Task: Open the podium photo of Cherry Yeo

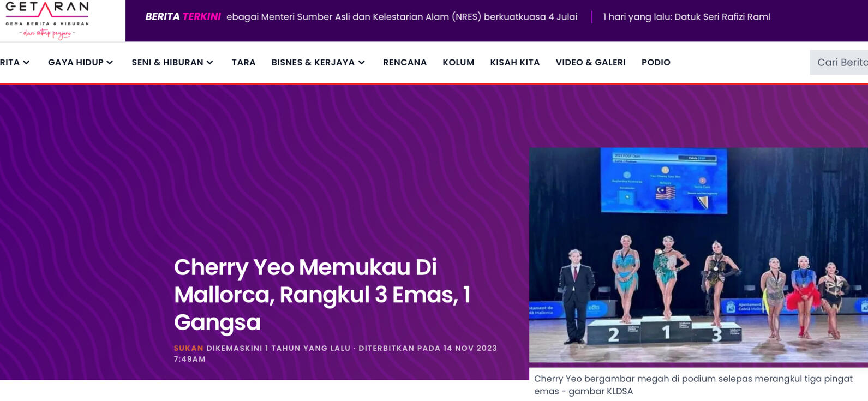Action: [x=698, y=255]
